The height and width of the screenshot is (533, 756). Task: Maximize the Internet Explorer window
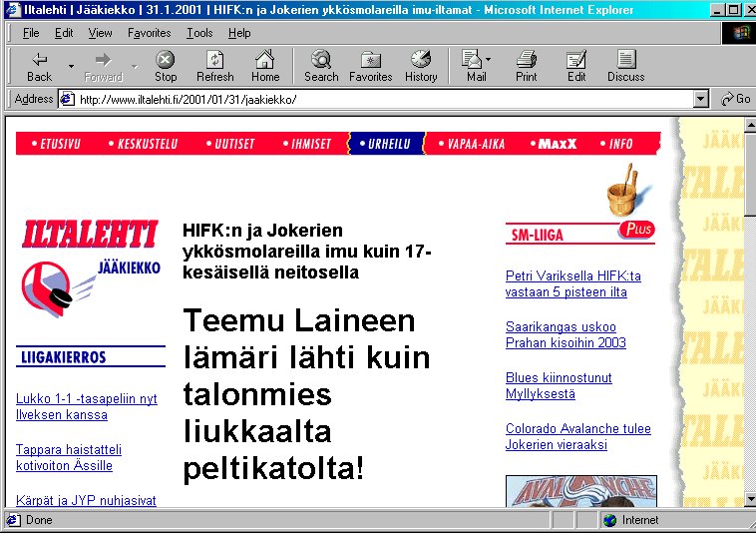[x=734, y=10]
